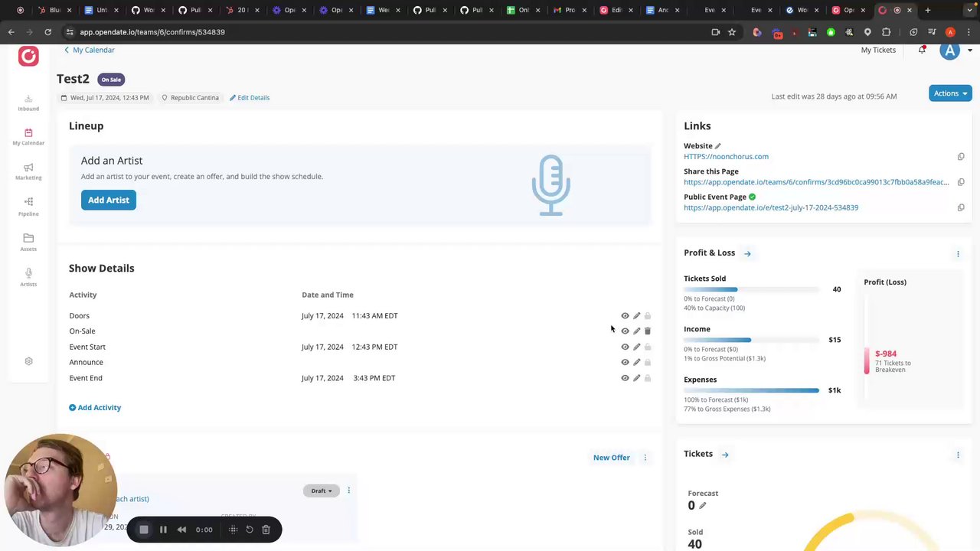Click Expenses progress bar

[751, 390]
